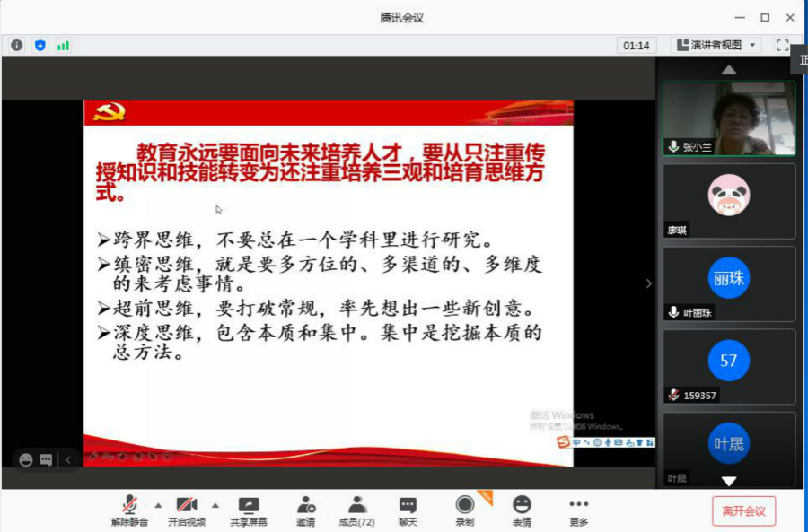Viewport: 808px width, 532px height.
Task: Open the 表情 emoji reactions
Action: (x=522, y=510)
